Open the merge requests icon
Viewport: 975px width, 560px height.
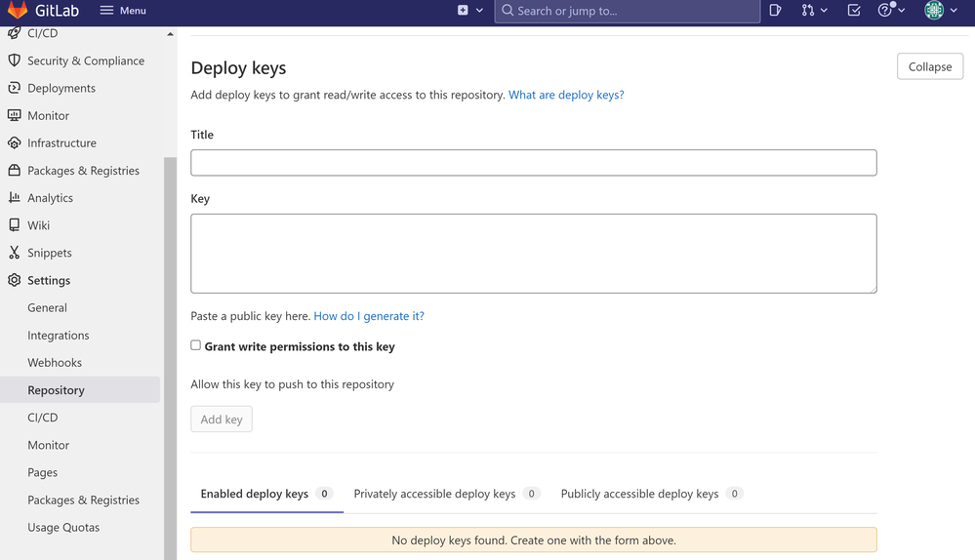point(808,10)
